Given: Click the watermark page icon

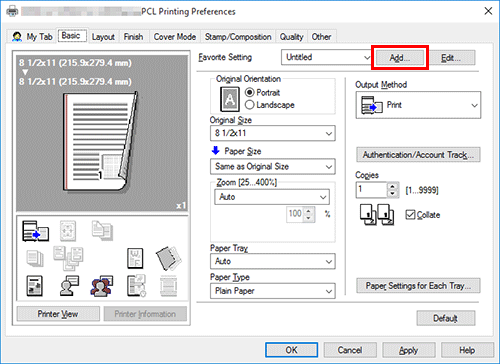Looking at the screenshot, I should [135, 258].
